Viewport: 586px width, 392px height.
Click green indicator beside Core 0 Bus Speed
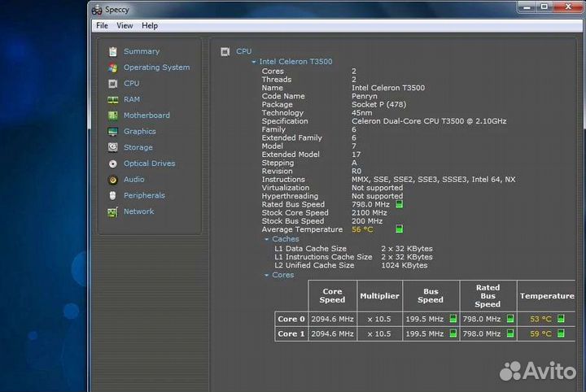pyautogui.click(x=453, y=319)
